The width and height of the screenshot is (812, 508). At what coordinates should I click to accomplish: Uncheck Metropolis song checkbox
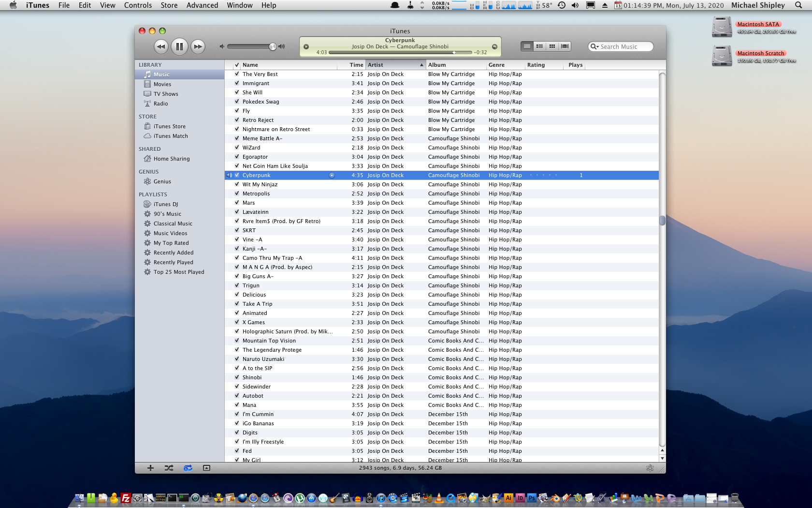click(237, 194)
